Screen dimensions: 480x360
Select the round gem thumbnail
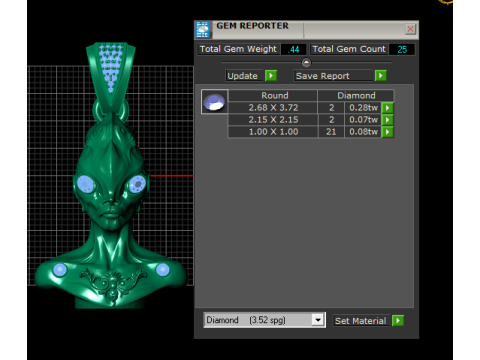tap(215, 102)
